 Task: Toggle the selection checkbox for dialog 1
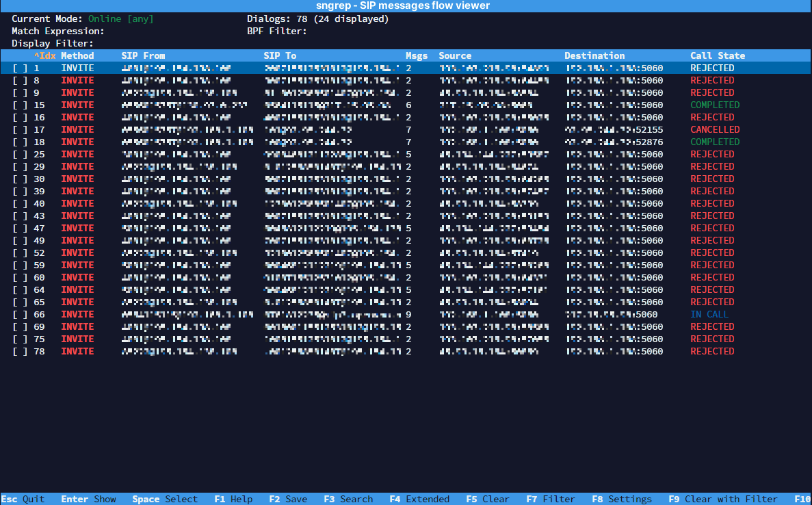[21, 68]
